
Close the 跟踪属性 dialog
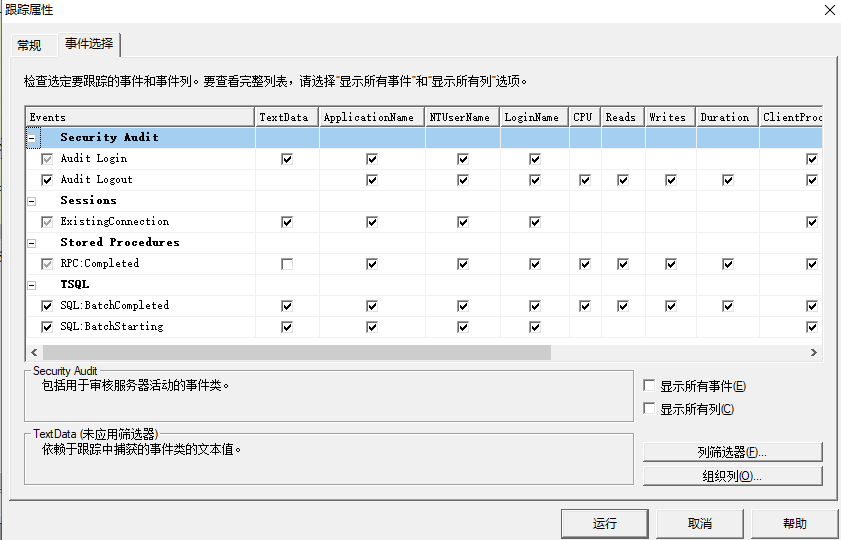pyautogui.click(x=829, y=10)
